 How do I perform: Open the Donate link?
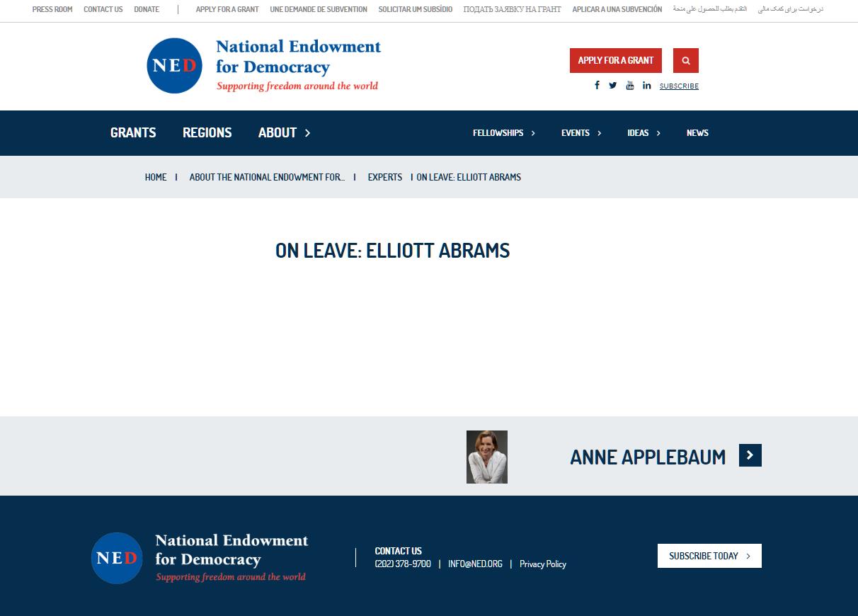147,9
